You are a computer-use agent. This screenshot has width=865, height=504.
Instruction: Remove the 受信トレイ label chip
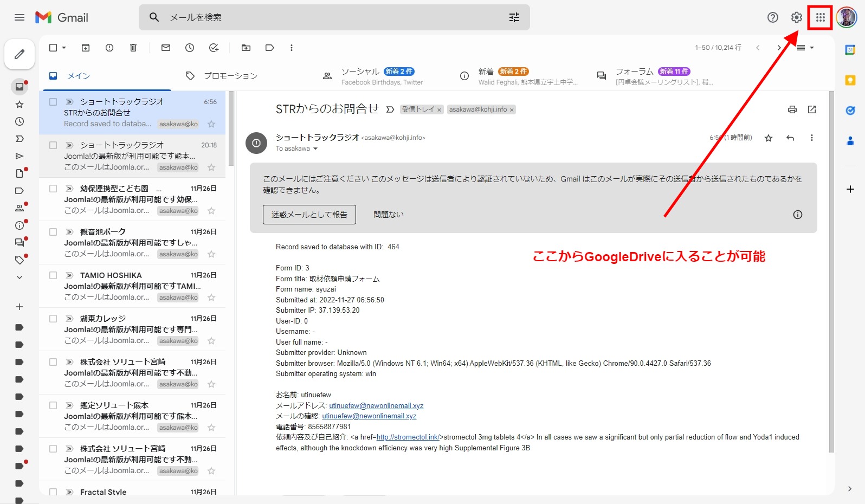pyautogui.click(x=440, y=110)
